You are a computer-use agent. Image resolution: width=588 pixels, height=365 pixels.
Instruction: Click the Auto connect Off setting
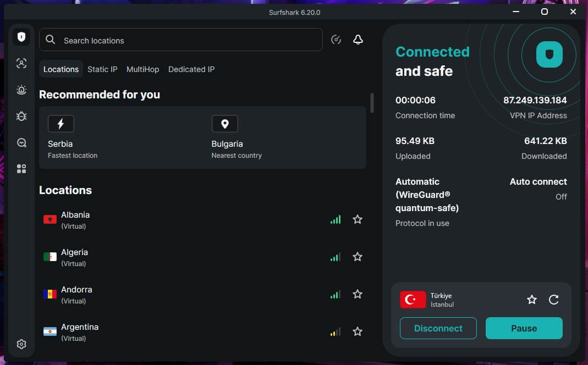coord(538,189)
